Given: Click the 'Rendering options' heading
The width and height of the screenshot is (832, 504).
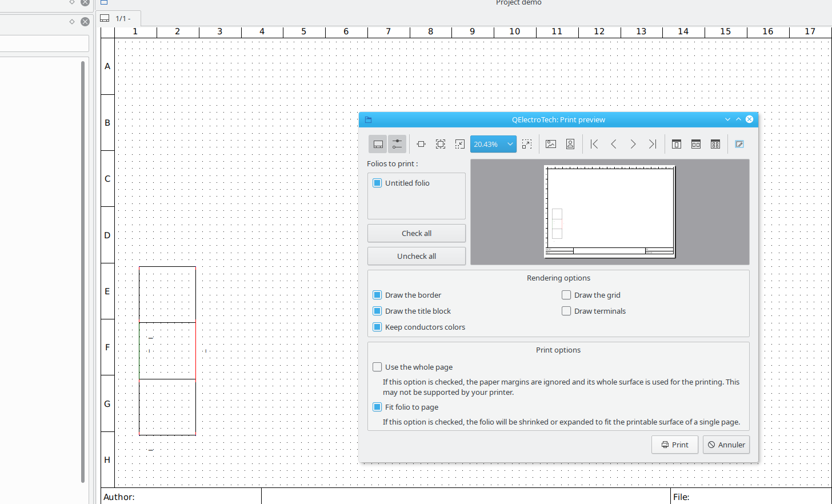Looking at the screenshot, I should coord(558,278).
